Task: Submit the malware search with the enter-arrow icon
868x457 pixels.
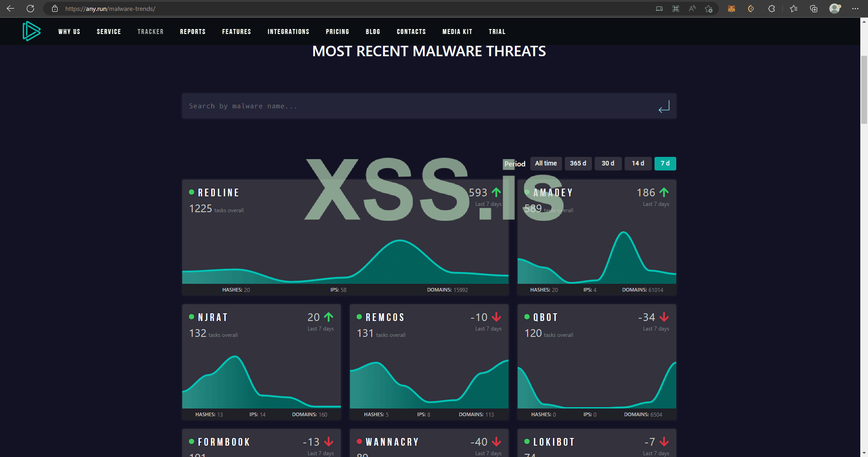Action: coord(664,107)
